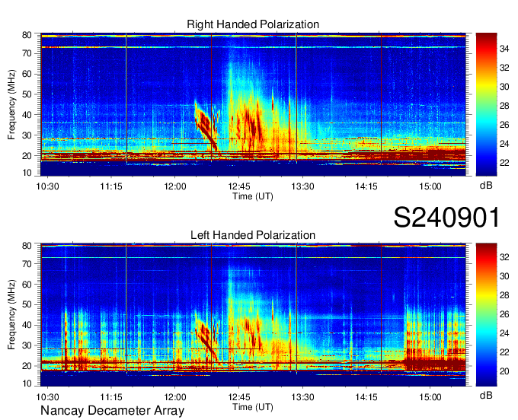Click the 50 MHz tick on Left Handed plot
This screenshot has width=518, height=420.
coord(27,304)
